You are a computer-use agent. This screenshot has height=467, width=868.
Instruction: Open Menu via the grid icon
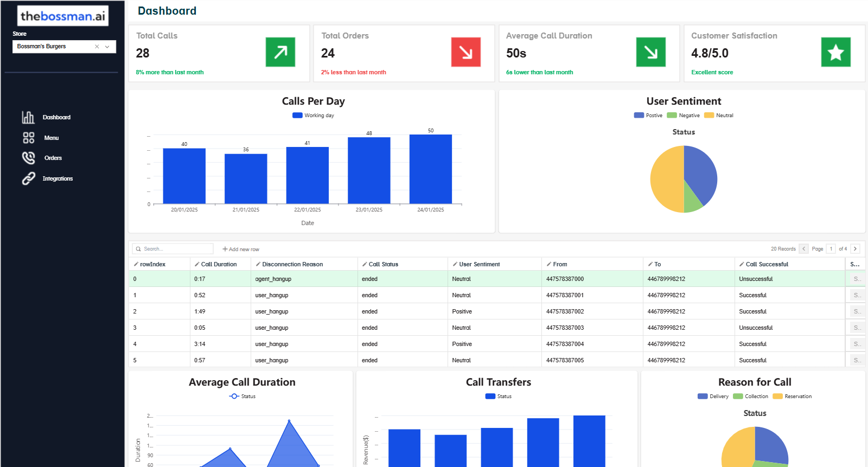click(28, 138)
